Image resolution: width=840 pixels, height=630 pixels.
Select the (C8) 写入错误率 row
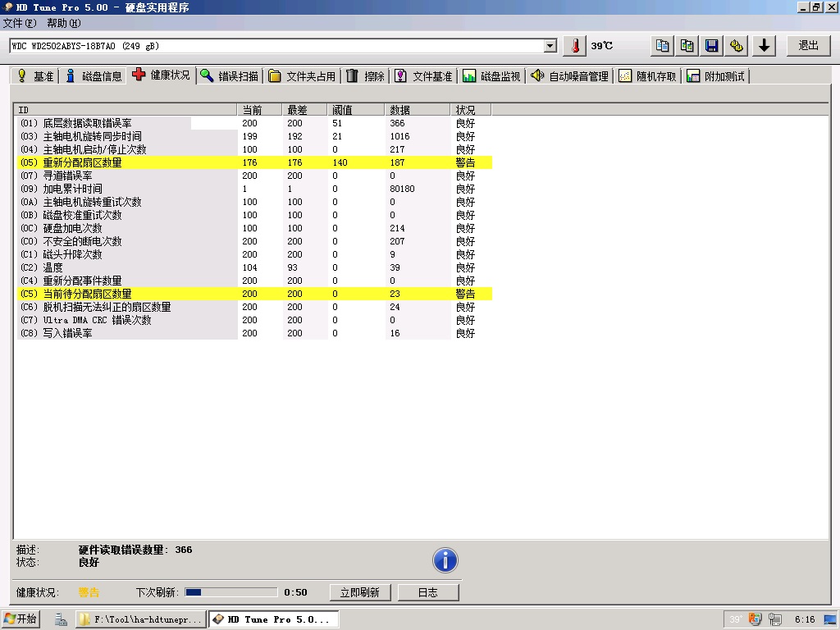pyautogui.click(x=254, y=333)
